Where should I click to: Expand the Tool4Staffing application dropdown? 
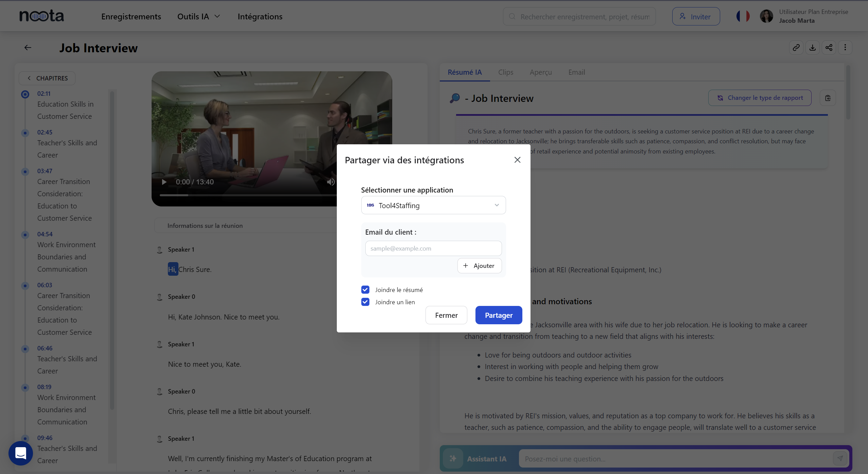(x=433, y=205)
